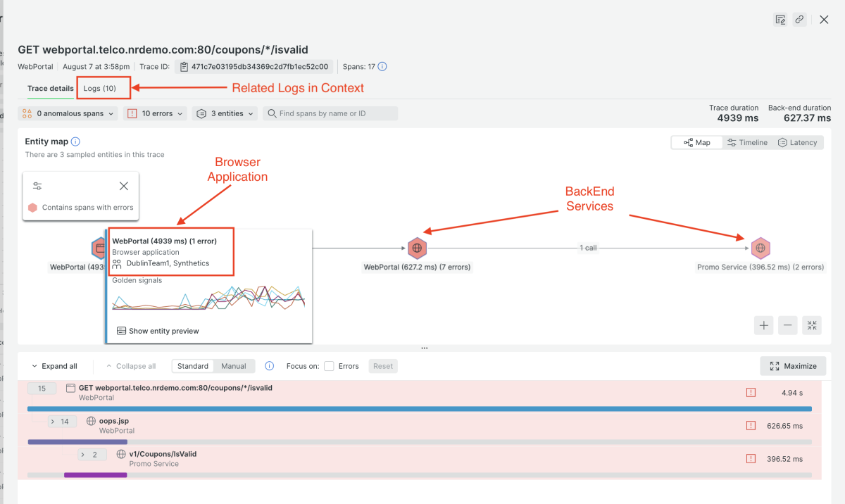845x504 pixels.
Task: Open the permalink icon in the top right
Action: (800, 19)
